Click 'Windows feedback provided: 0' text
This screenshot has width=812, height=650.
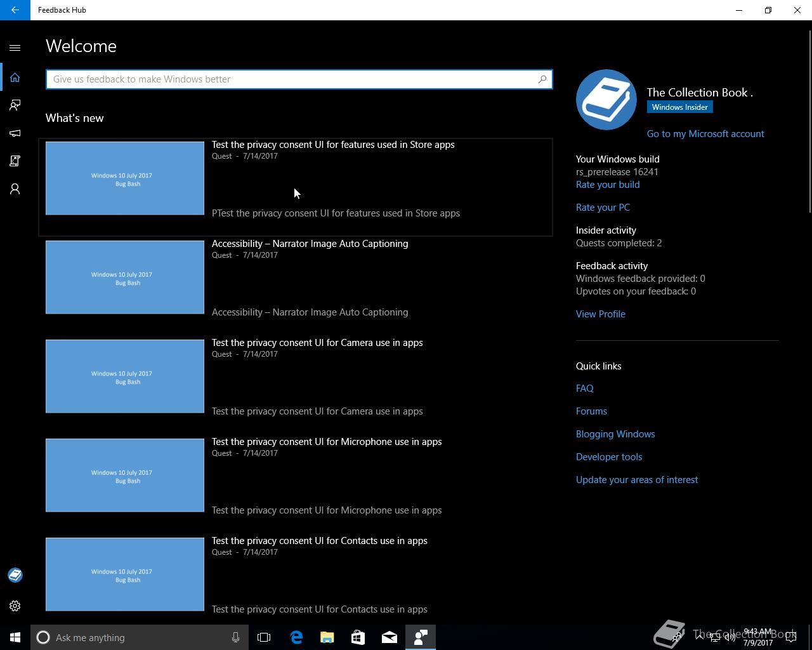point(640,279)
